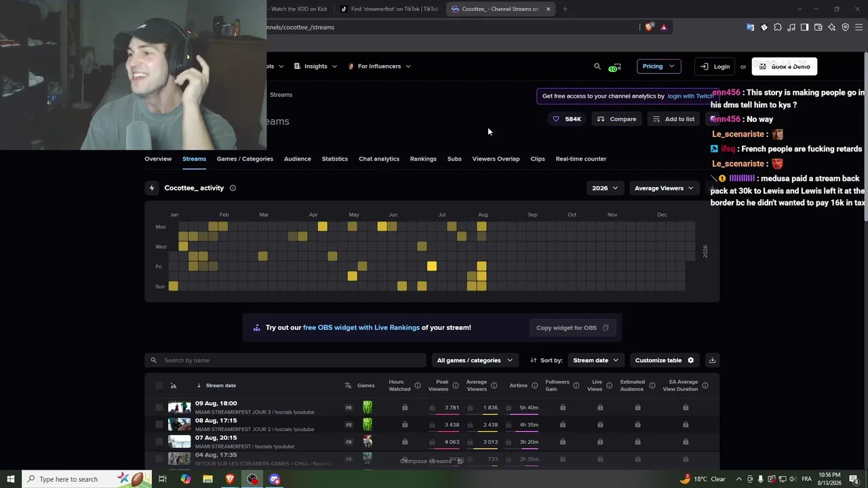Image resolution: width=868 pixels, height=488 pixels.
Task: Open the Google Translate extension icon
Action: pos(750,27)
